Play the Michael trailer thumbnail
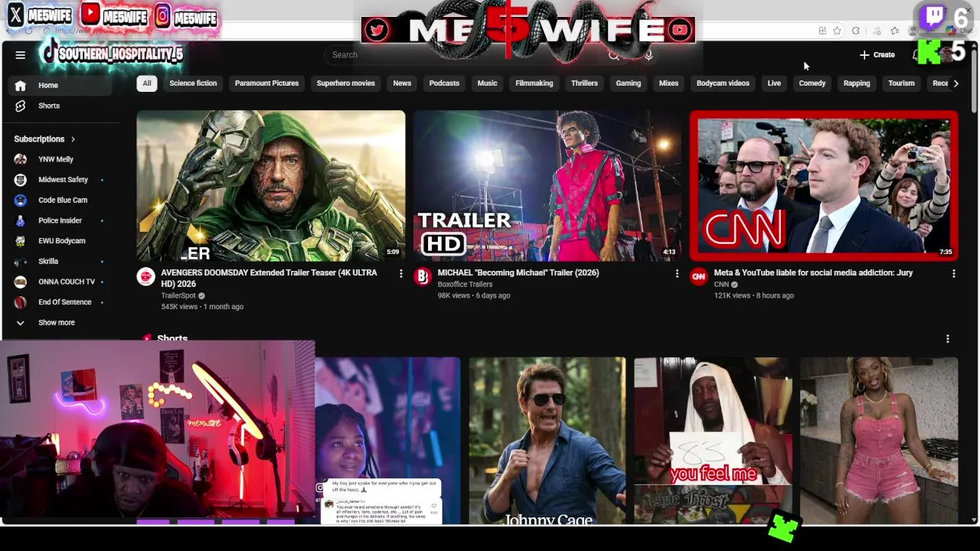This screenshot has height=551, width=980. tap(547, 186)
